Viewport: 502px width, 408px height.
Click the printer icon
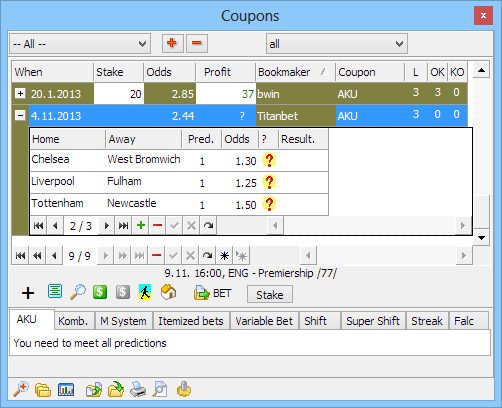point(138,389)
